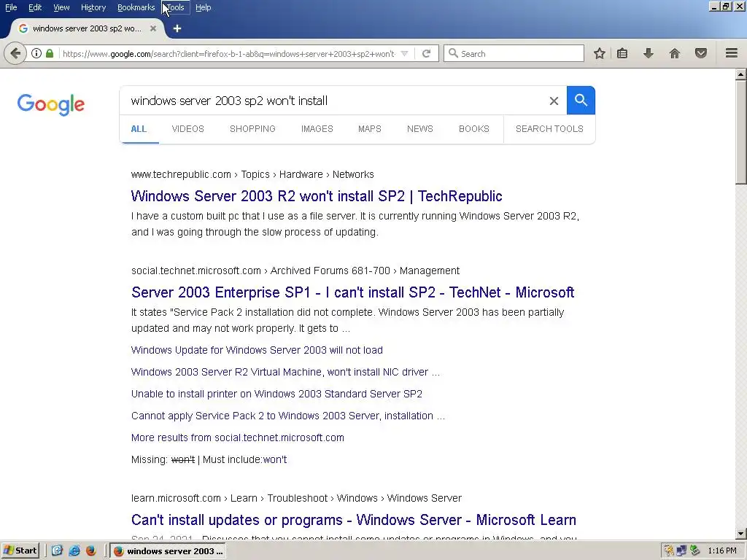Open the View menu

pos(61,7)
